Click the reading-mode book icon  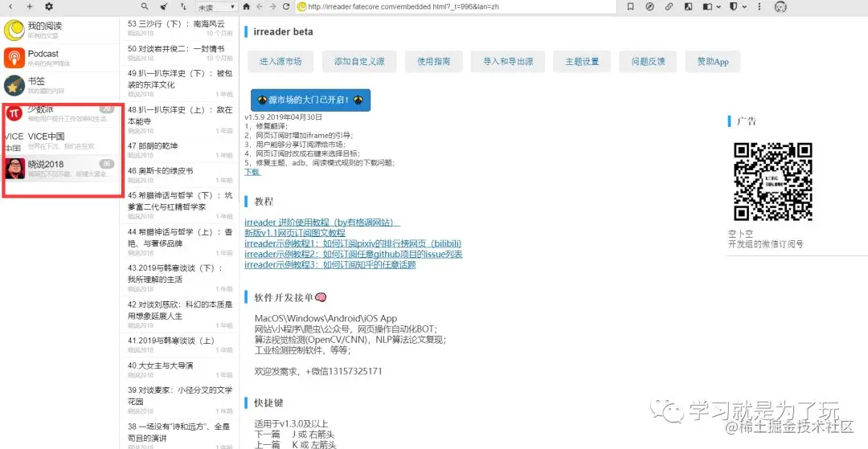click(707, 6)
